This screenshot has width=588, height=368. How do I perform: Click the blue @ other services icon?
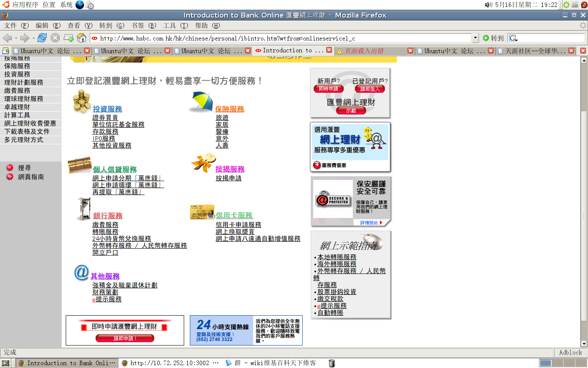click(82, 272)
